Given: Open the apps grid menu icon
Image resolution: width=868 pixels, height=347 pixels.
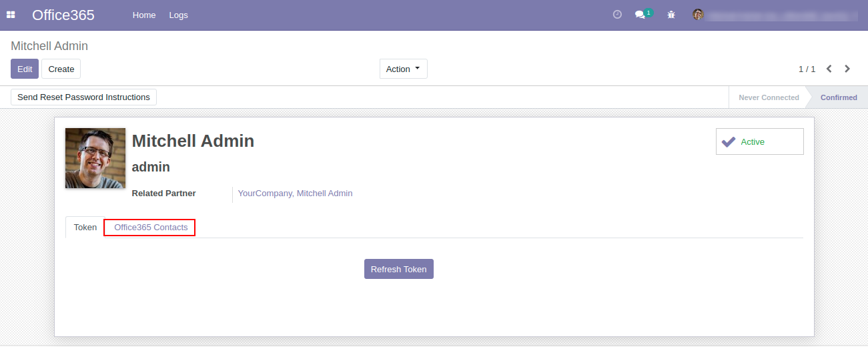Looking at the screenshot, I should tap(11, 15).
